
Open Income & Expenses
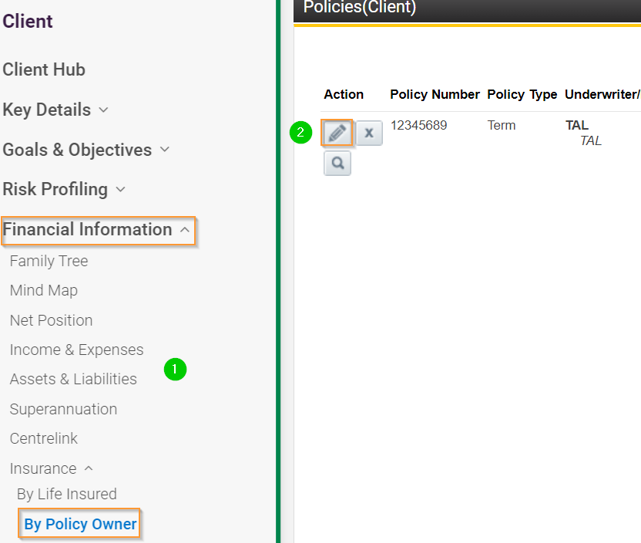(x=77, y=350)
